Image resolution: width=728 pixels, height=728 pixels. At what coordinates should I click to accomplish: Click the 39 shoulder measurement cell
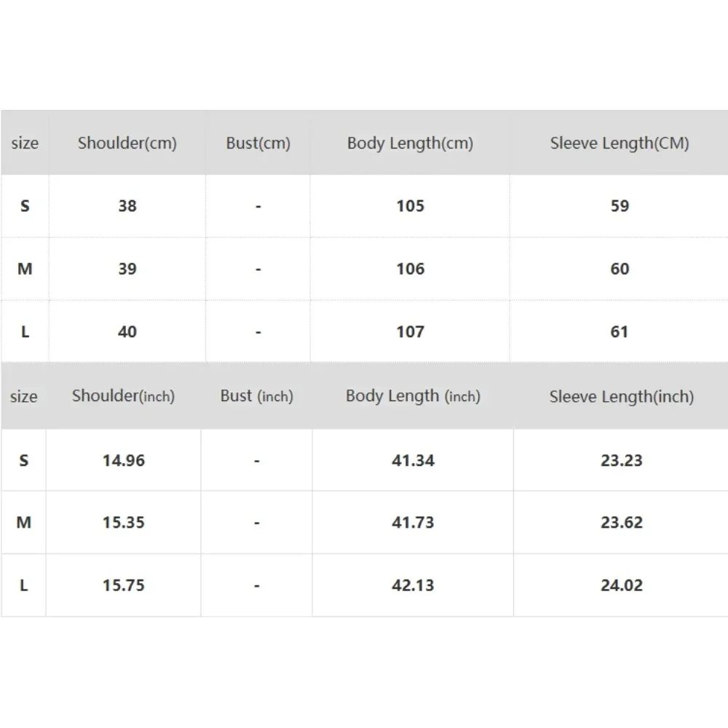[x=127, y=269]
